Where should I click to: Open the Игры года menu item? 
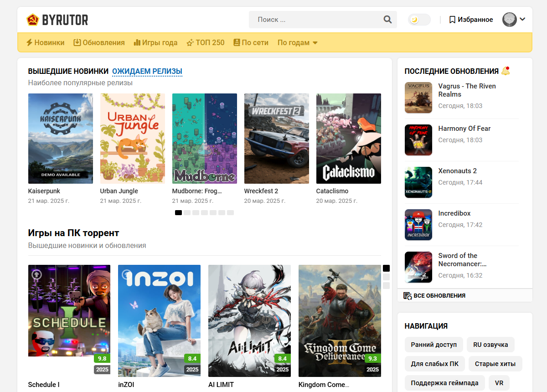(155, 42)
